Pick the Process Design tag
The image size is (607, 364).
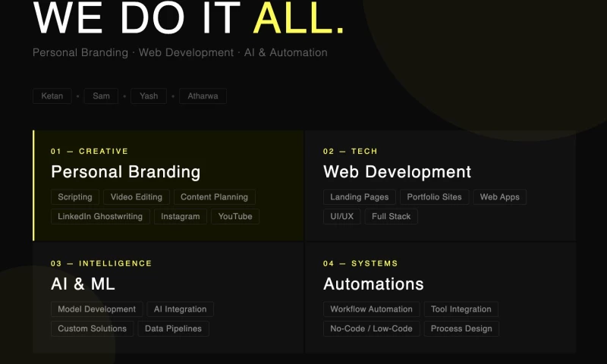[x=461, y=328]
